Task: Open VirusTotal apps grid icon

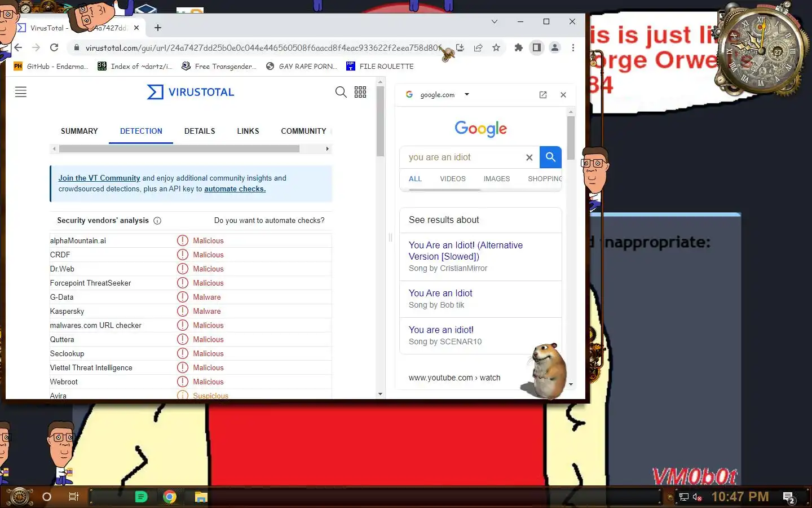Action: pyautogui.click(x=360, y=92)
